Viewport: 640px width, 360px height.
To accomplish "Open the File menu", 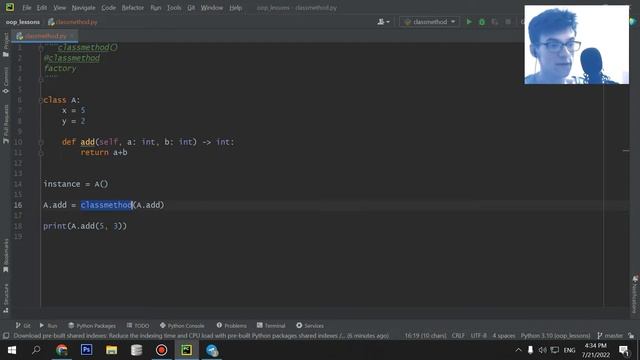I will point(27,7).
